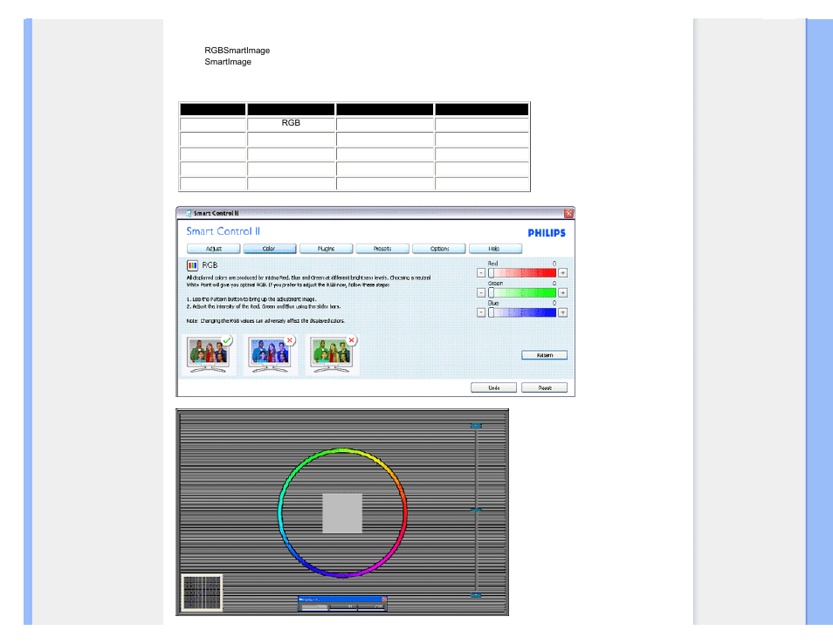Click the Smart Control II title bar icon
833x644 pixels.
[x=188, y=213]
